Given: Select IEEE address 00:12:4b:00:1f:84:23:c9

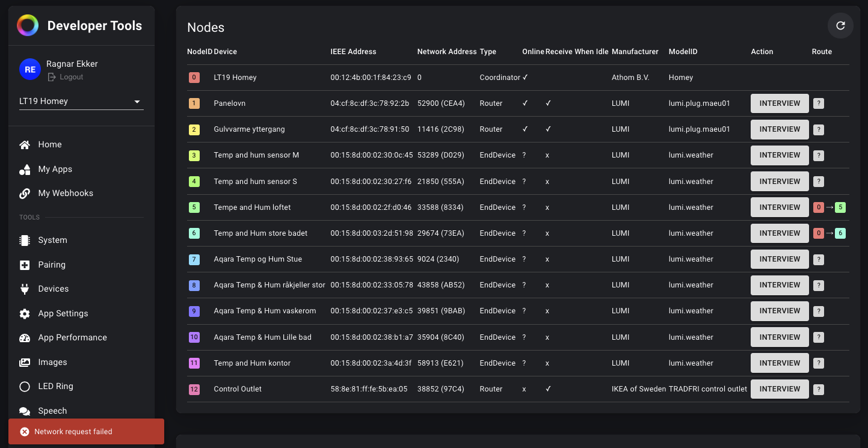Looking at the screenshot, I should coord(371,78).
